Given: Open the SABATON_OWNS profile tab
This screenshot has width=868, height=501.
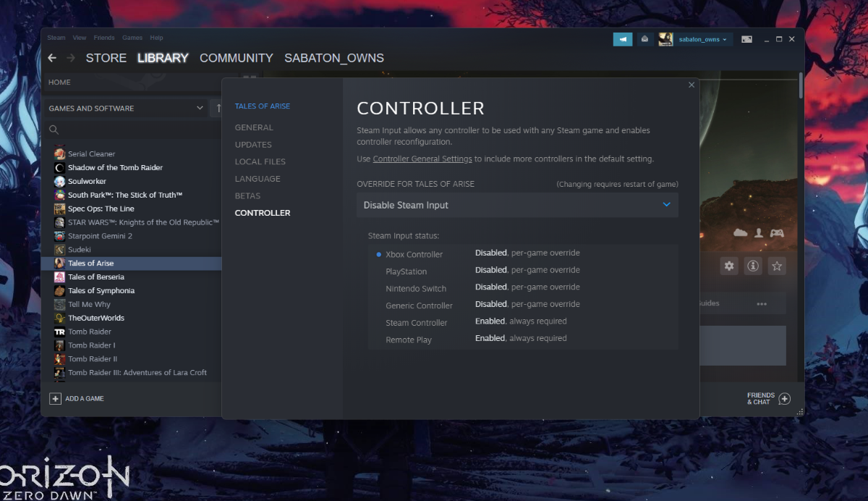Looking at the screenshot, I should [x=334, y=58].
